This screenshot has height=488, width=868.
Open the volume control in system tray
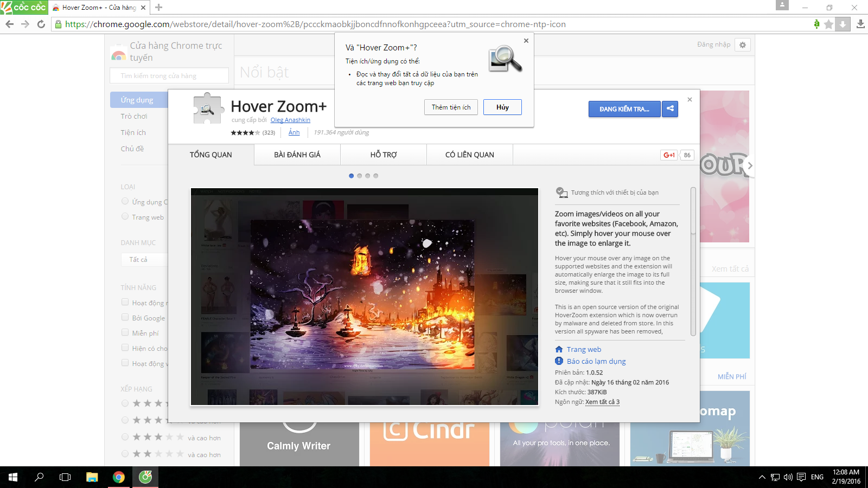(788, 477)
